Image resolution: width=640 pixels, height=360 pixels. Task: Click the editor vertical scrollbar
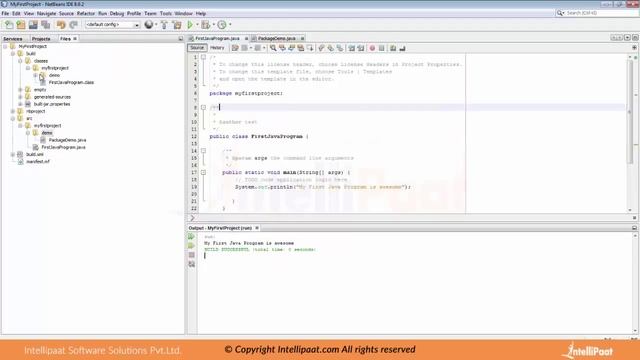(x=630, y=133)
